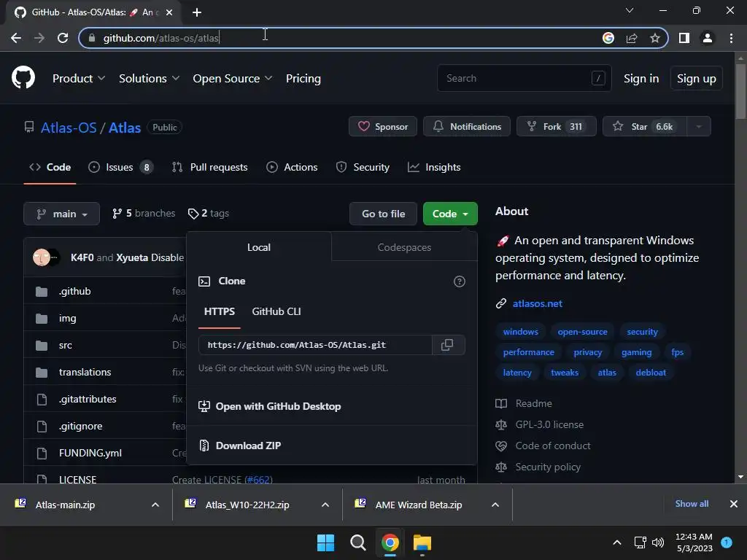This screenshot has height=560, width=747.
Task: Open the Star lists dropdown arrow
Action: coord(699,127)
